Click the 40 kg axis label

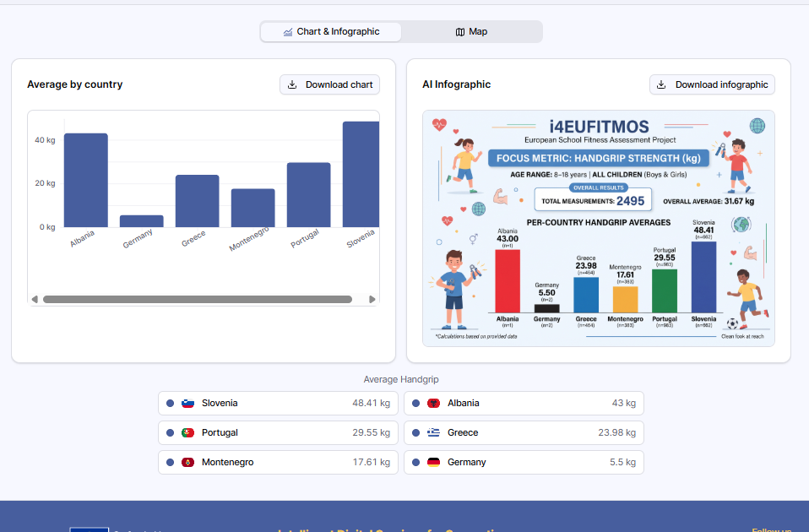tap(45, 140)
